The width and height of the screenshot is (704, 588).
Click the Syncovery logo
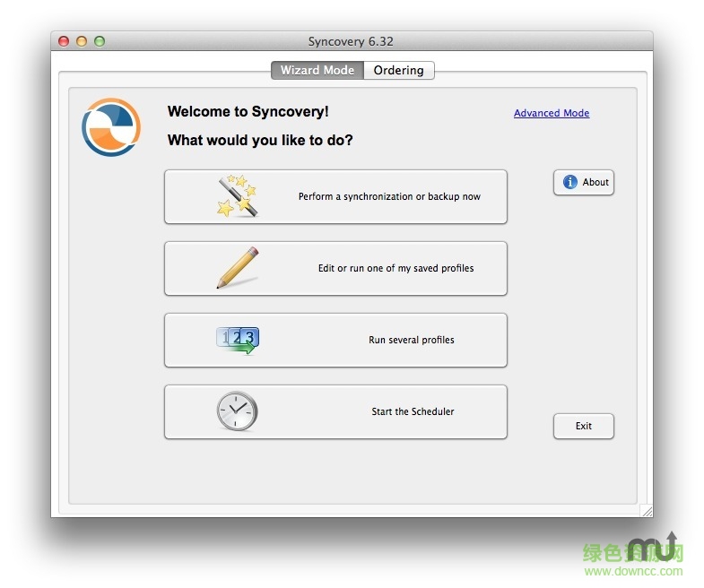(x=111, y=127)
